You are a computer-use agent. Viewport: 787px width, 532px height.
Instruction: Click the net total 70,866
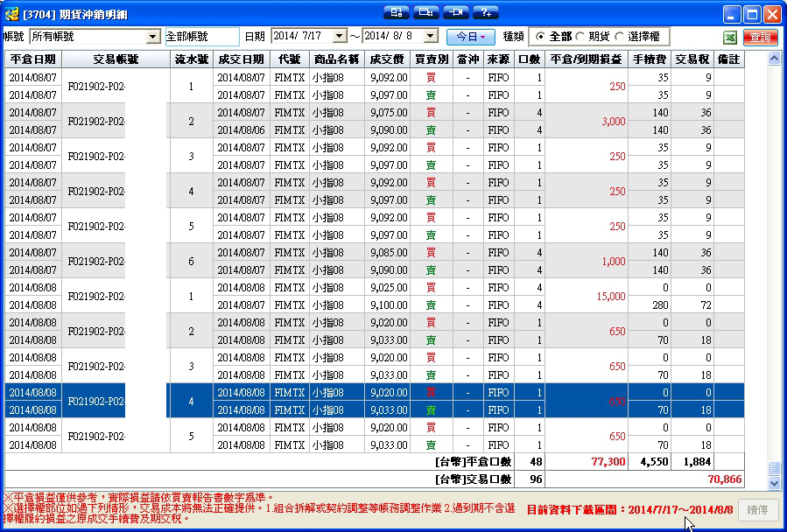tap(724, 479)
